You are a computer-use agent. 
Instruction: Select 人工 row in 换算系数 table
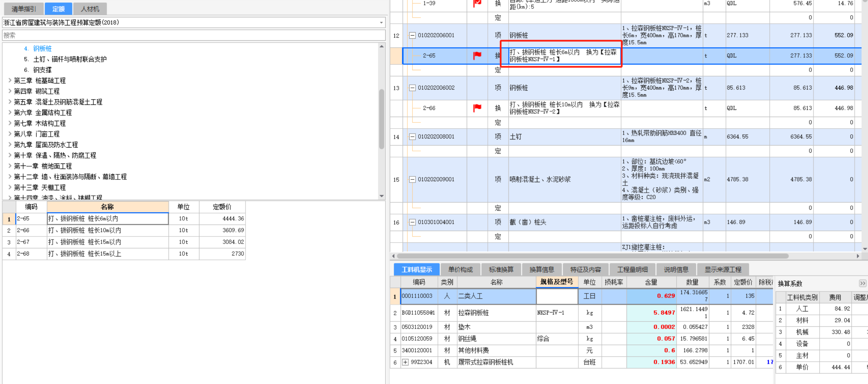822,309
